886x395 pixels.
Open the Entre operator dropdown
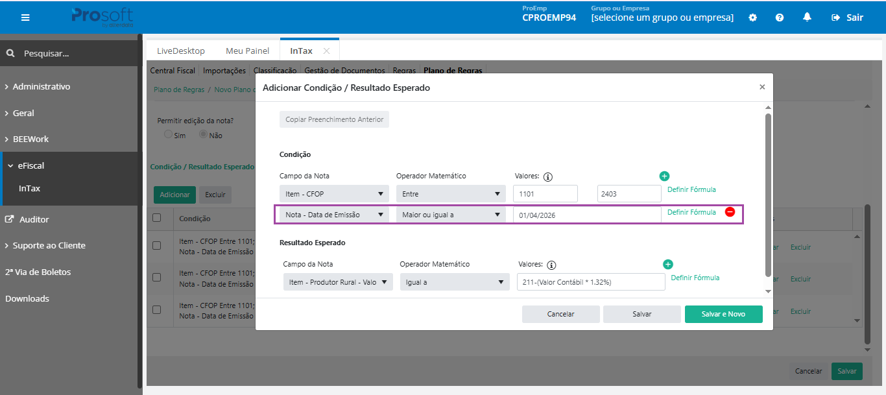click(x=450, y=194)
